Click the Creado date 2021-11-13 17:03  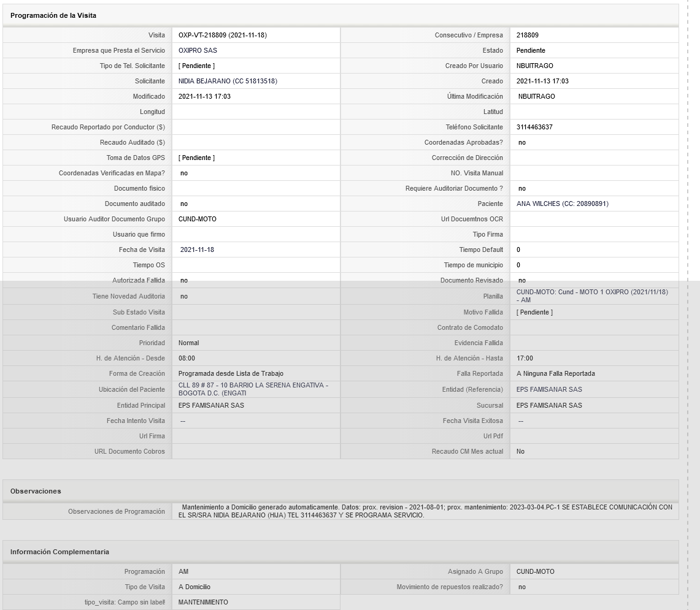[542, 81]
